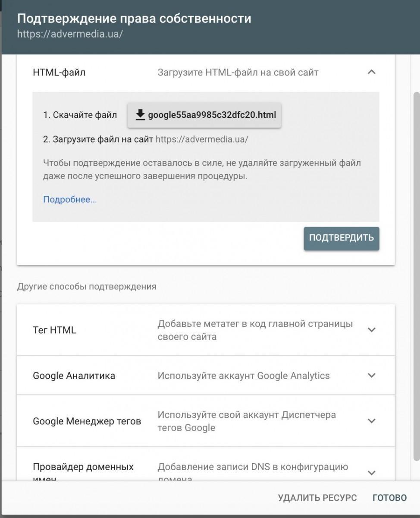
Task: Click УДАЛИТЬ РЕСУРС at the bottom
Action: (317, 498)
